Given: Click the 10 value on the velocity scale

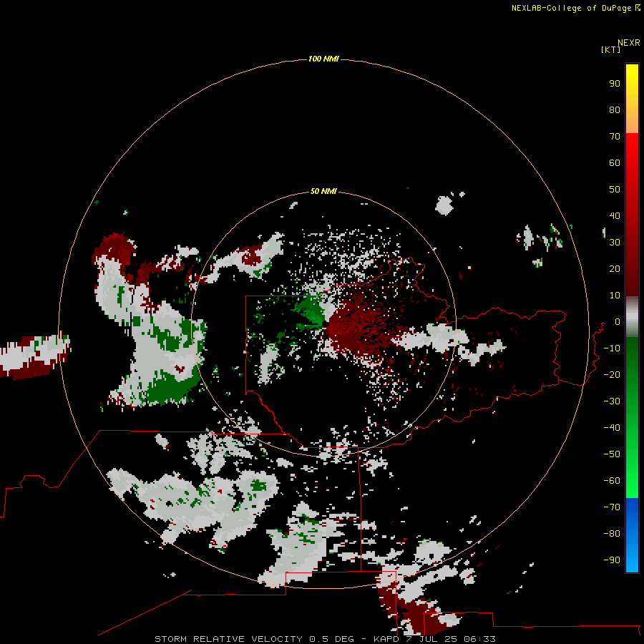Looking at the screenshot, I should 615,296.
